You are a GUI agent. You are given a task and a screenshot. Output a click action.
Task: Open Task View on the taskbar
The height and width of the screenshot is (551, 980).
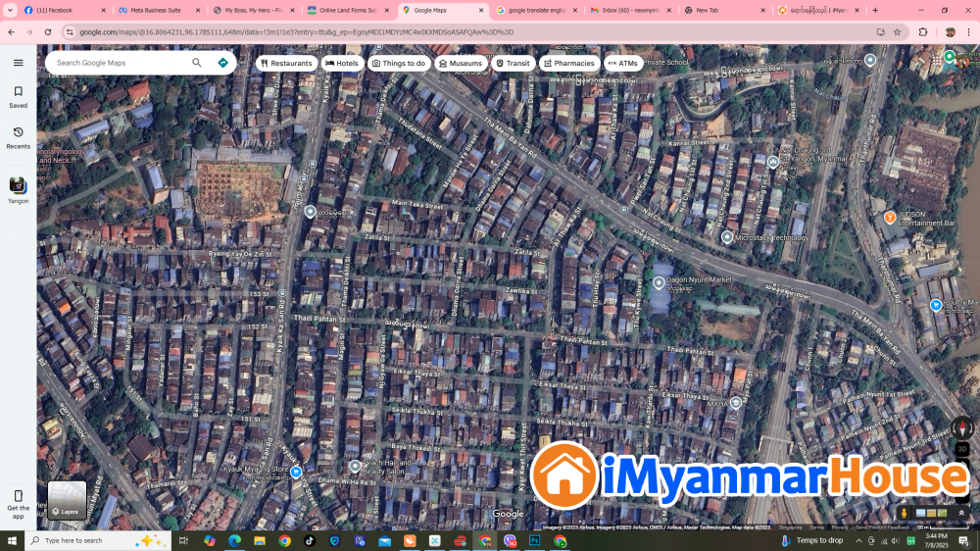tap(183, 540)
